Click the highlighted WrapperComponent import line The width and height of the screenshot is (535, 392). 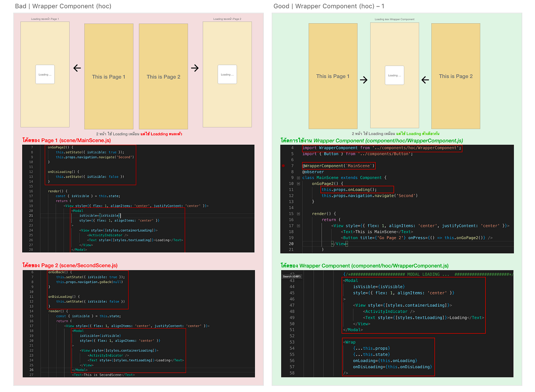(382, 148)
